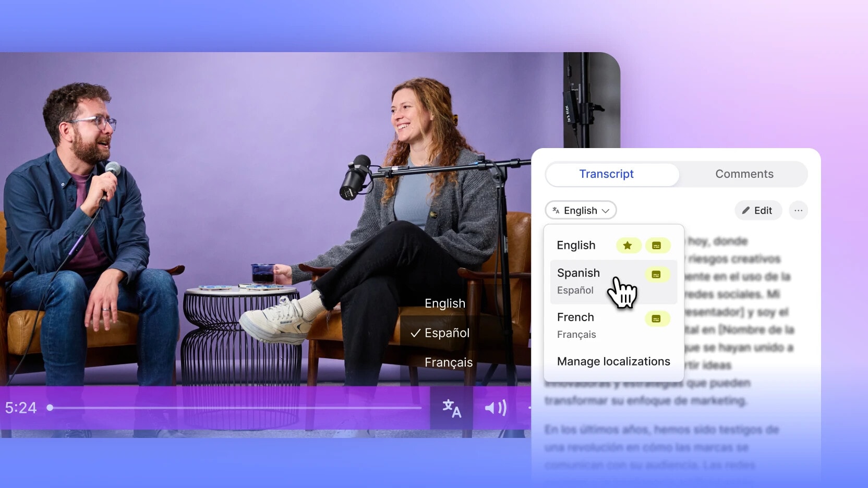Image resolution: width=868 pixels, height=488 pixels.
Task: Click the pencil icon on Edit button
Action: (x=746, y=211)
